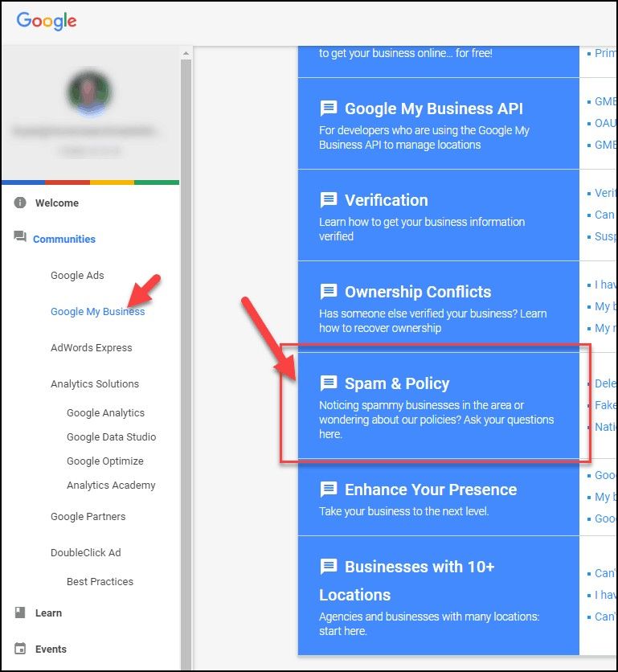This screenshot has height=672, width=618.
Task: Click the Communities chat bubbles icon
Action: tap(20, 236)
